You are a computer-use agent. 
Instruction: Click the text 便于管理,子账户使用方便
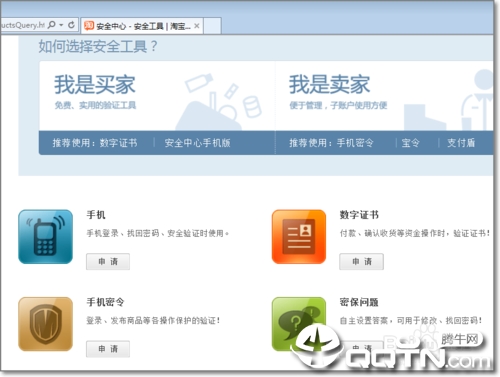[338, 105]
